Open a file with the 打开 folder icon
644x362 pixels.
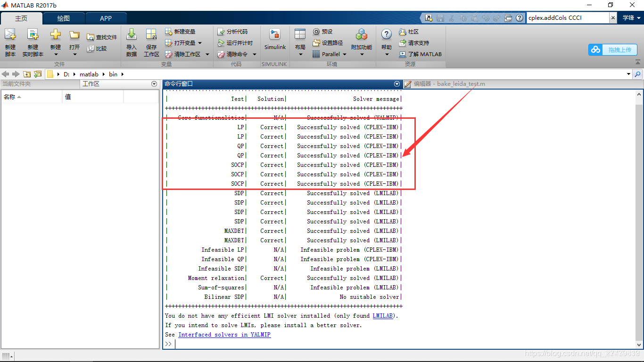point(74,34)
